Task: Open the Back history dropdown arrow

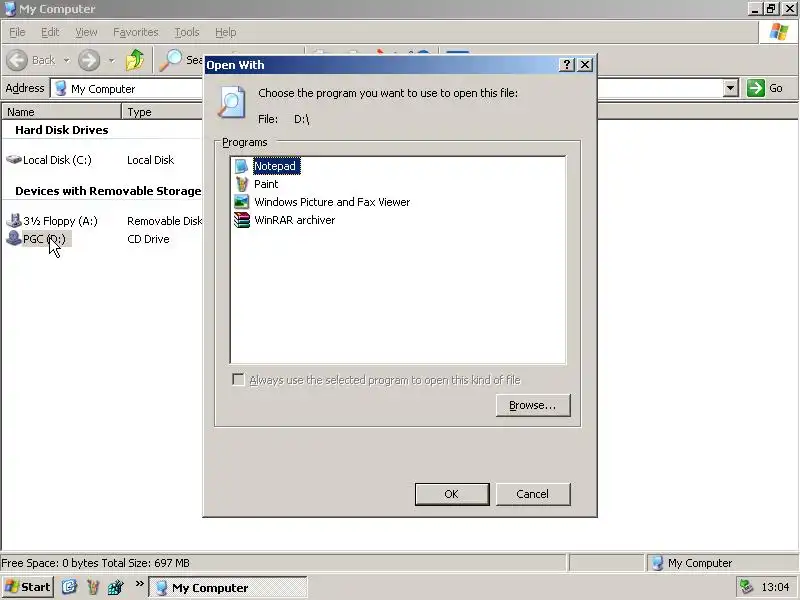Action: (x=66, y=60)
